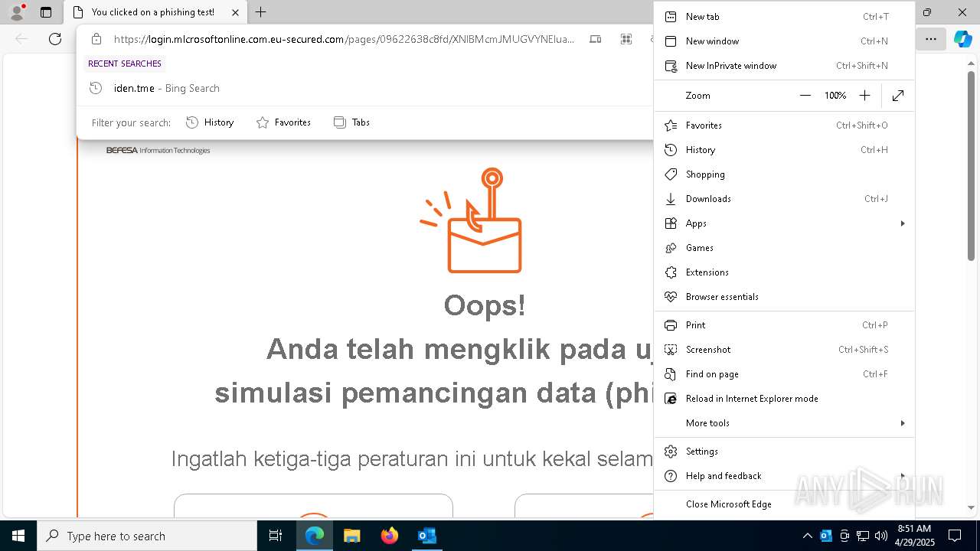The width and height of the screenshot is (980, 551).
Task: Filter search by History
Action: click(210, 122)
